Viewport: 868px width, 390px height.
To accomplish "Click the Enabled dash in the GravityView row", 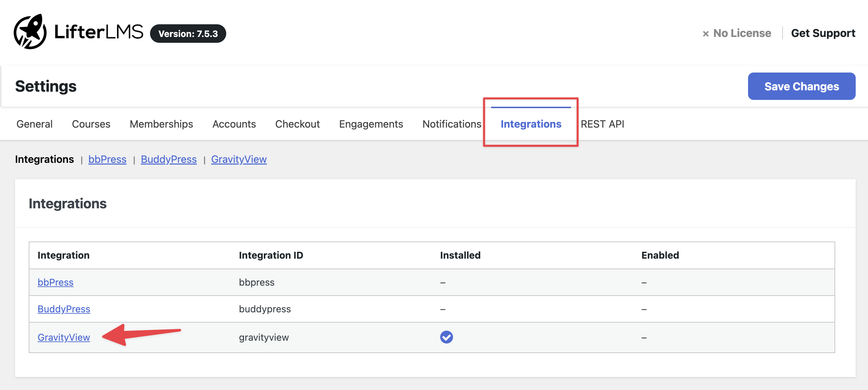I will coord(644,338).
